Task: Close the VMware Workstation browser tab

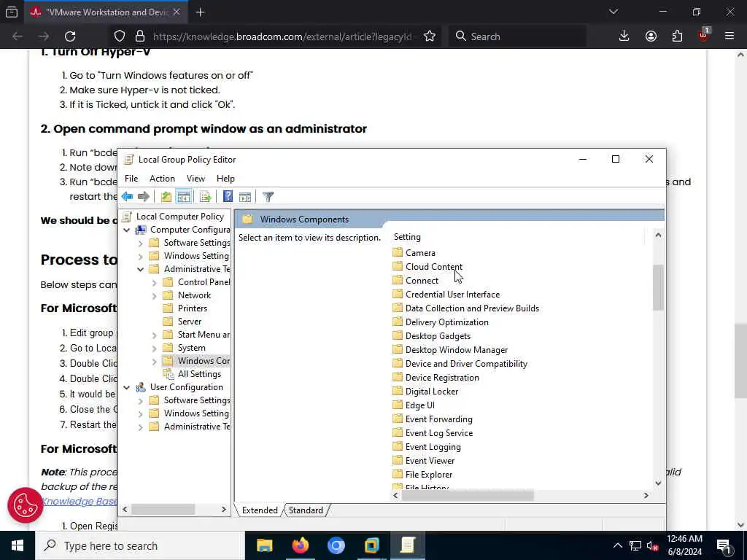Action: tap(177, 12)
